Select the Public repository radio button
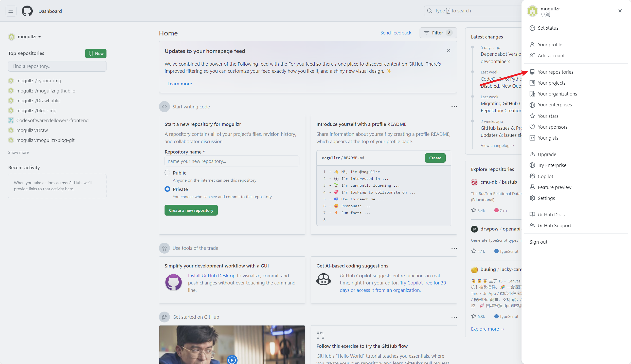The image size is (631, 364). (167, 173)
